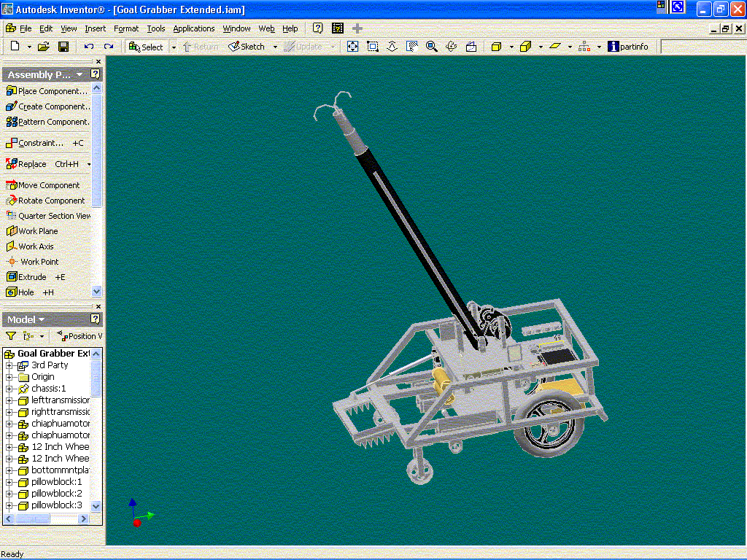Viewport: 747px width, 560px height.
Task: Open a file with the folder icon
Action: click(43, 46)
